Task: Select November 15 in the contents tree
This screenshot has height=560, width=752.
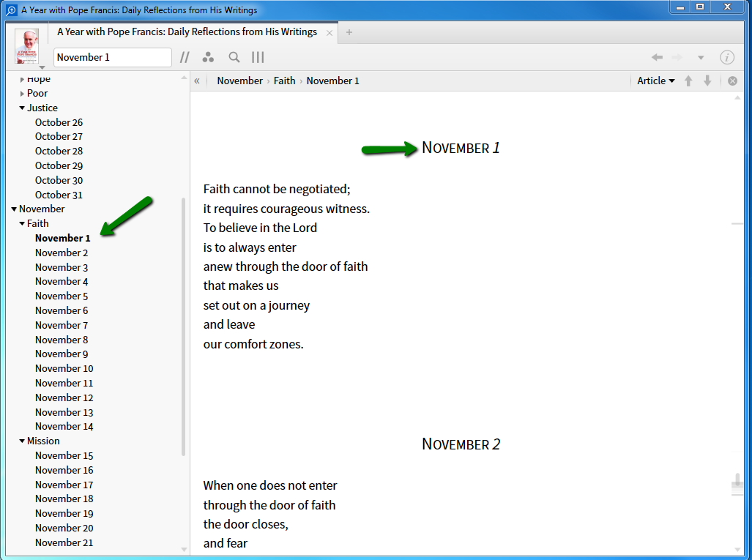Action: pos(64,456)
